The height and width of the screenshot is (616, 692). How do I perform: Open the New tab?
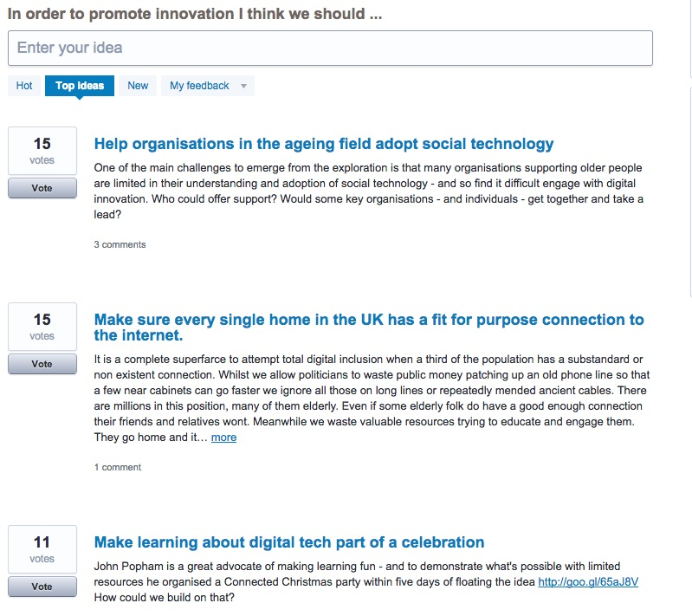[138, 86]
